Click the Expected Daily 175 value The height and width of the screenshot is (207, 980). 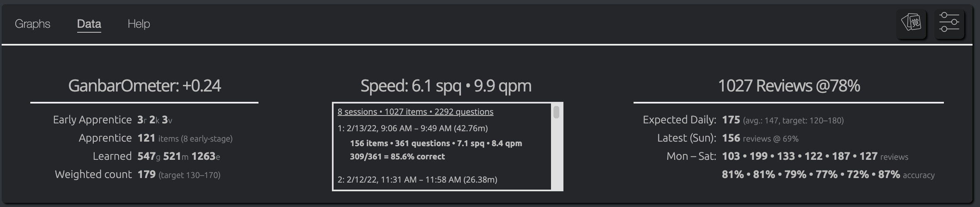pyautogui.click(x=731, y=120)
